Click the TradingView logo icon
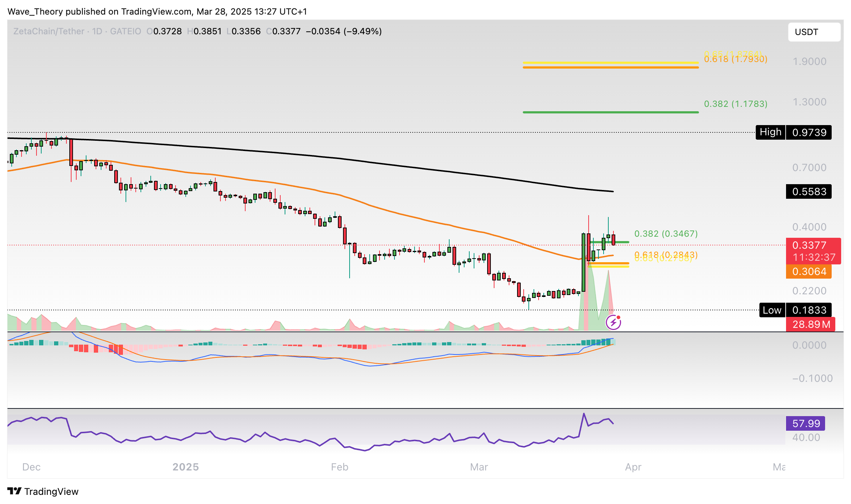 coord(15,491)
